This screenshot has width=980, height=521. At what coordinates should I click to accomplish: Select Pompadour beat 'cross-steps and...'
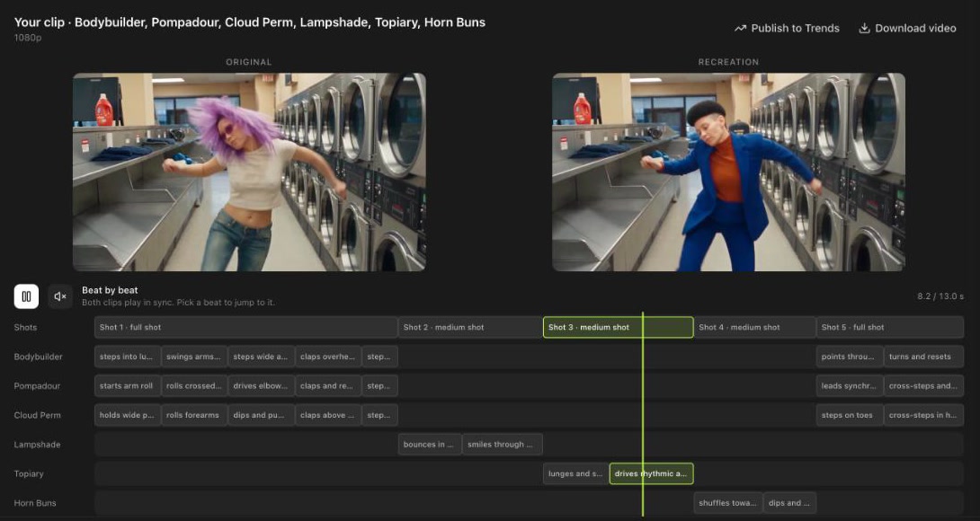click(923, 386)
